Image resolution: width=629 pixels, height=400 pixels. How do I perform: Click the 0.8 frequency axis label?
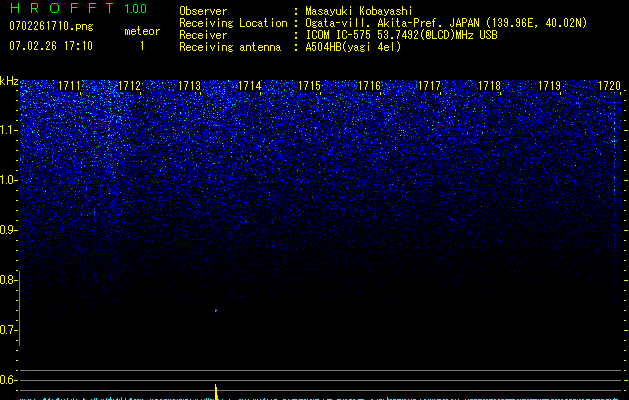[x=8, y=280]
